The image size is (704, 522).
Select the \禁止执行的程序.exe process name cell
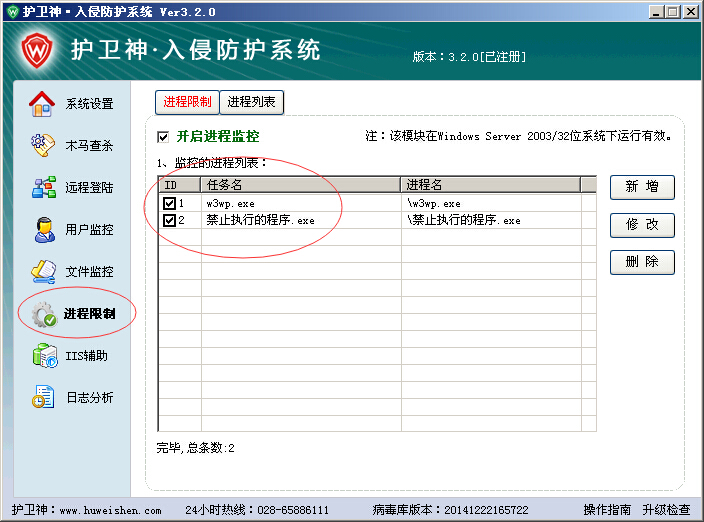point(491,220)
